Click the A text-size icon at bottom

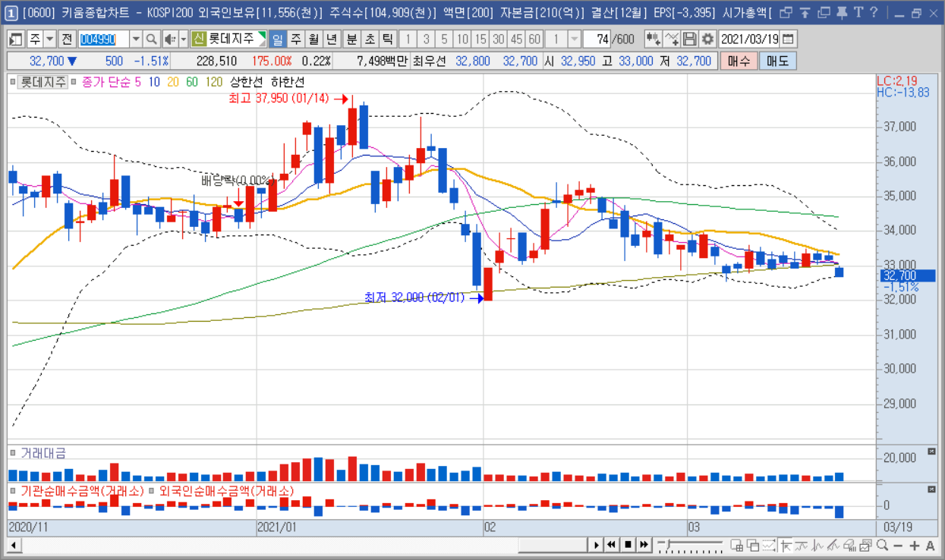[930, 545]
